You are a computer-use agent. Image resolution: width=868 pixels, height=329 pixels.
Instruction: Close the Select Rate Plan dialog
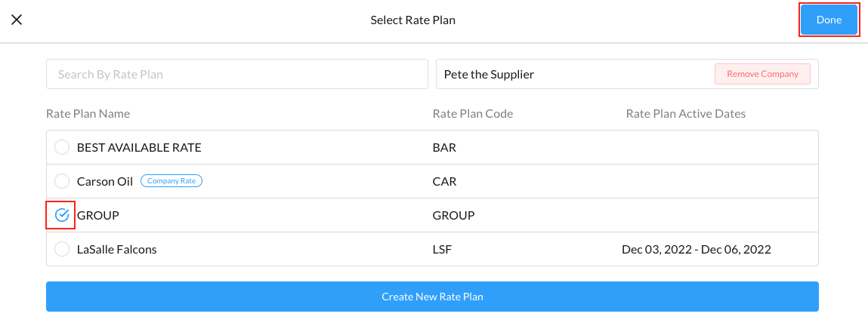click(x=17, y=20)
